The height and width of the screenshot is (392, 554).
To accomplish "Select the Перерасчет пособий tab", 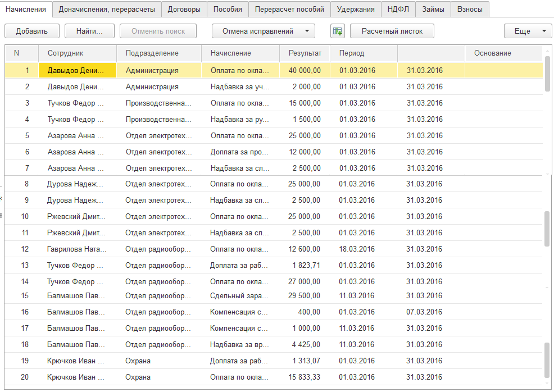I will (289, 9).
